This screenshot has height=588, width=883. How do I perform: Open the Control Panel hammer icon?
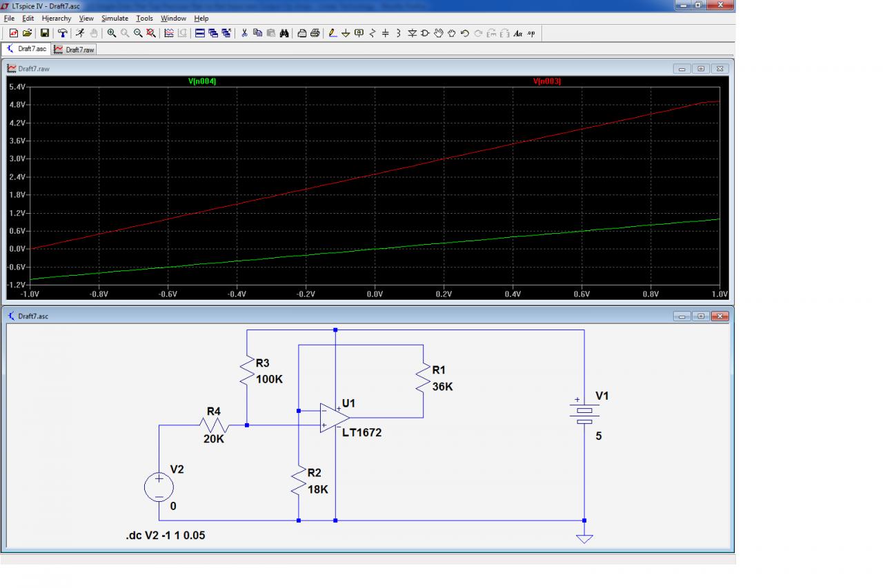point(63,33)
